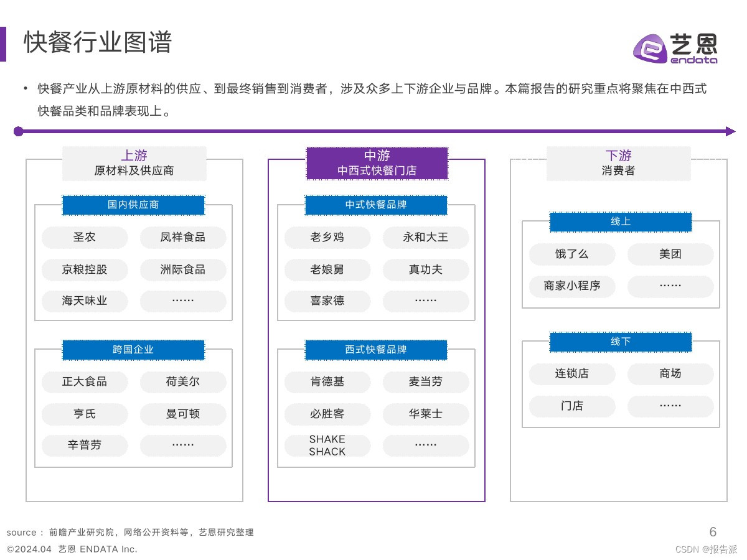Select the 国内供应商 blue label
747x560 pixels.
[133, 205]
